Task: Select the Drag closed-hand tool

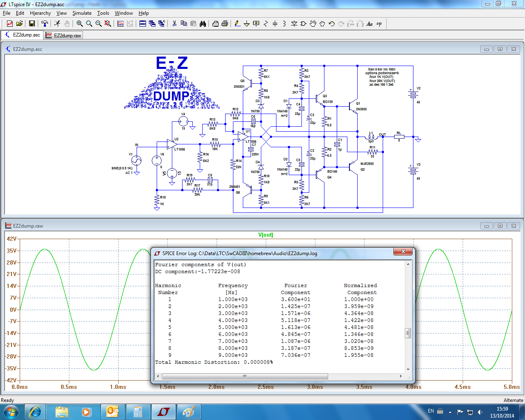Action: [x=322, y=24]
